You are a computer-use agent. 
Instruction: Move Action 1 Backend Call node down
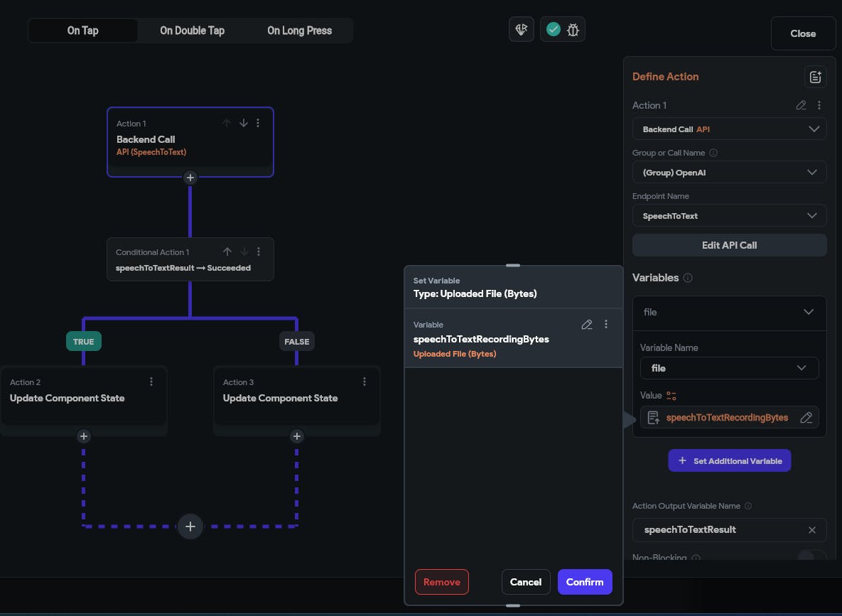point(243,123)
